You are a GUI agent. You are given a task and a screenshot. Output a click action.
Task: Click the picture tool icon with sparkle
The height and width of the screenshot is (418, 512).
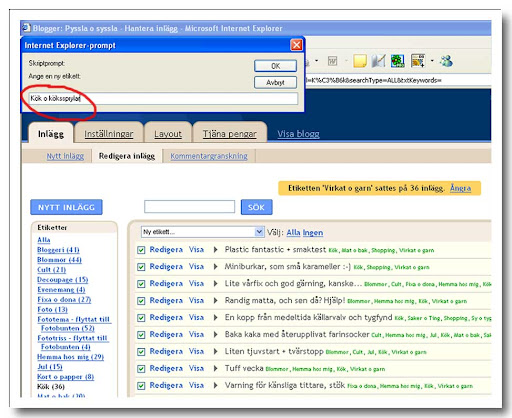[418, 61]
